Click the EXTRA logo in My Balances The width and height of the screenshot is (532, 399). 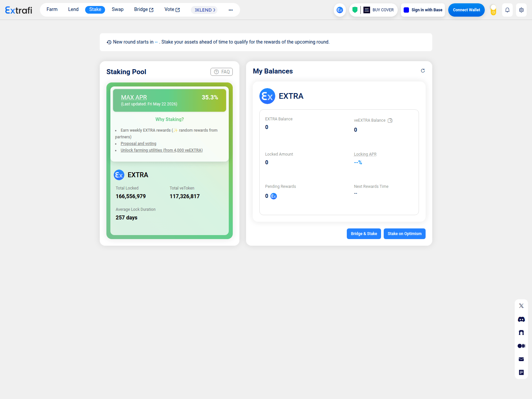267,96
